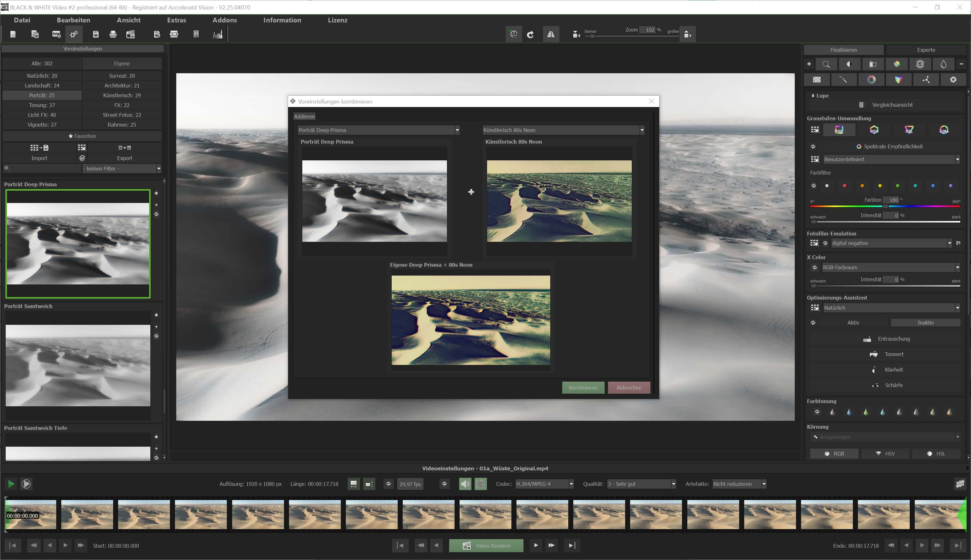The image size is (971, 560).
Task: Select the HSV grayscale conversion icon
Action: pos(874,130)
